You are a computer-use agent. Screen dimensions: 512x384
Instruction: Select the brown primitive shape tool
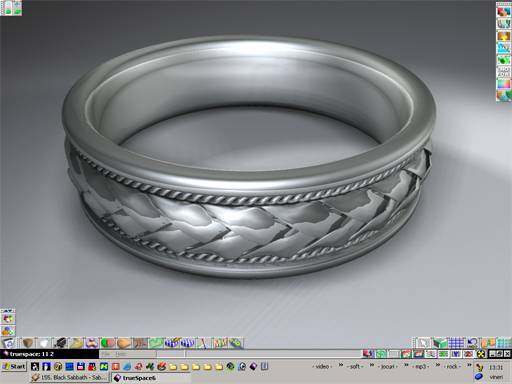click(x=28, y=343)
